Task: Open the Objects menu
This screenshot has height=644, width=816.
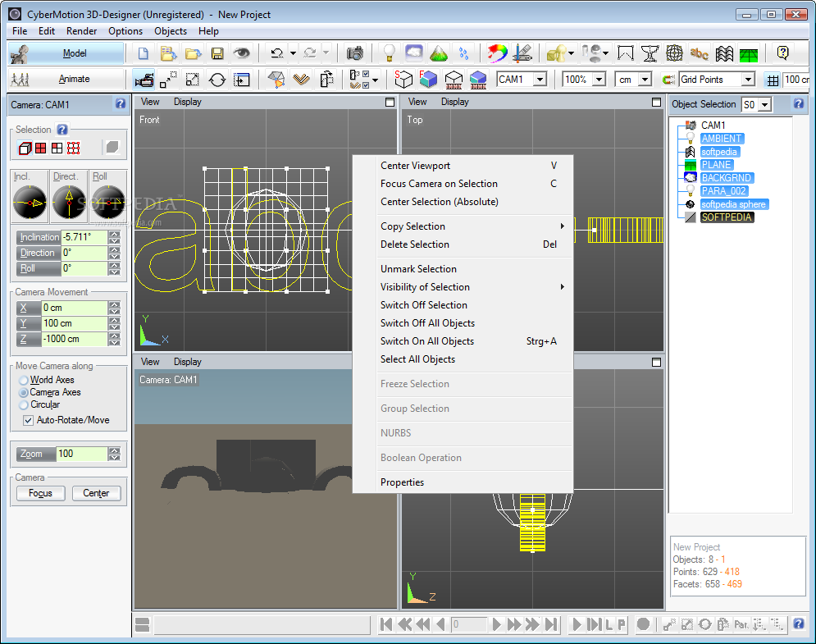Action: coord(171,31)
